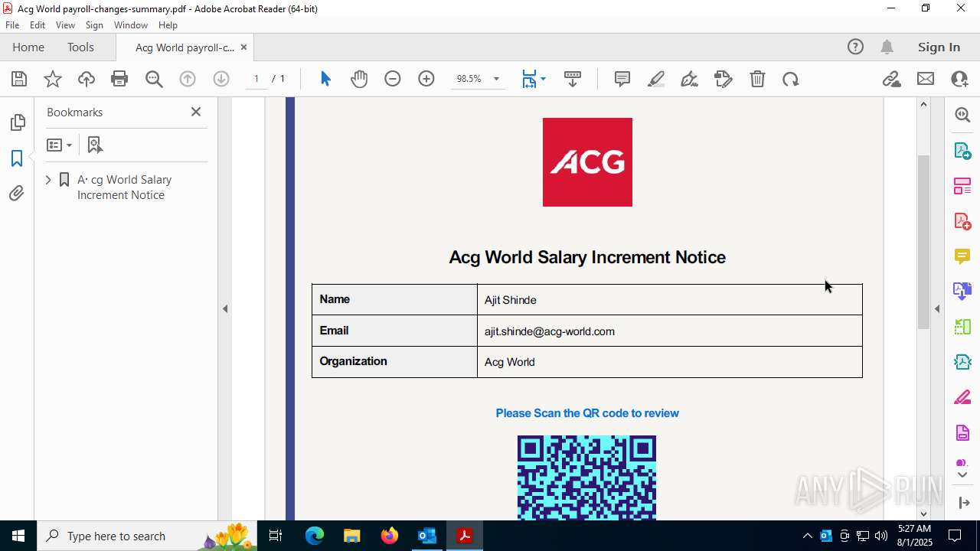Print the document
This screenshot has height=551, width=980.
tap(119, 79)
